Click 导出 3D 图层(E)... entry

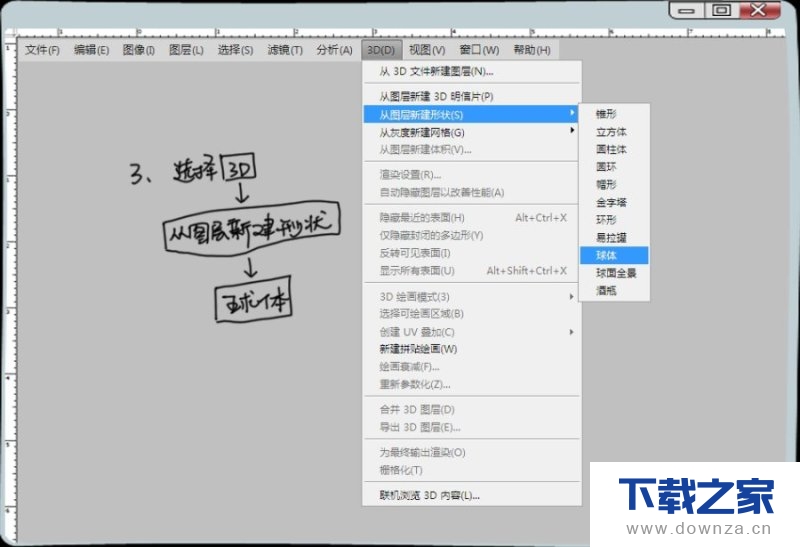pos(471,428)
